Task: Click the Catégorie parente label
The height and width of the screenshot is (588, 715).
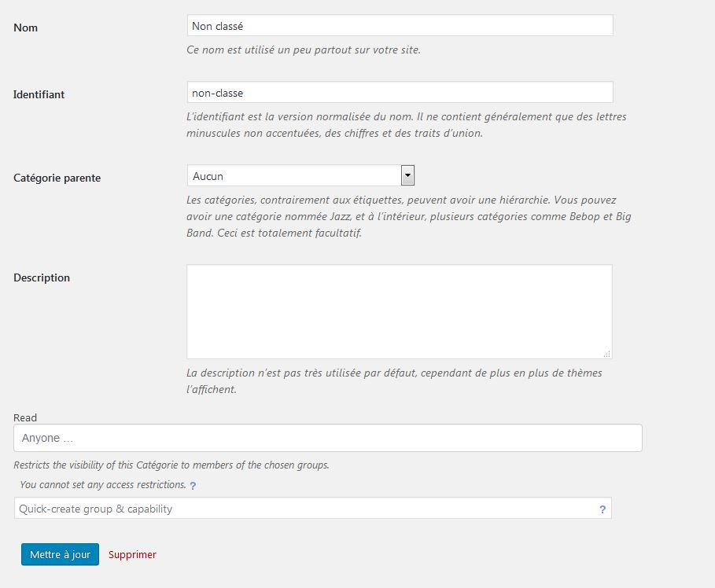Action: (57, 178)
